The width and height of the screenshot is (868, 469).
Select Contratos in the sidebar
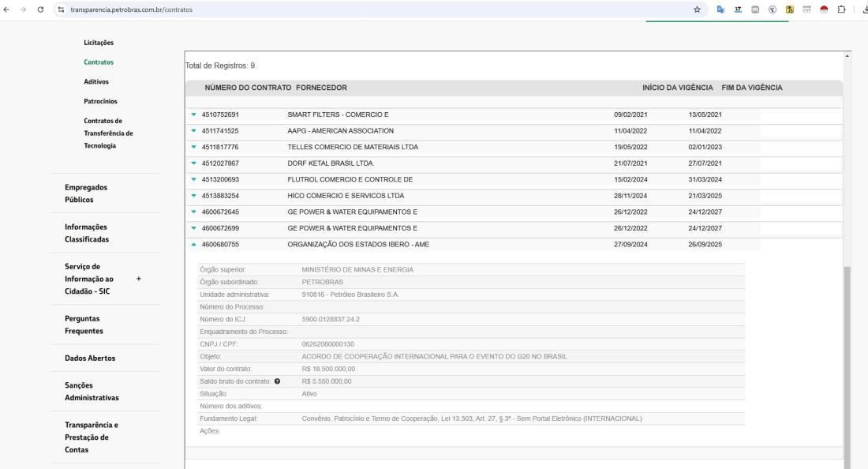[99, 62]
